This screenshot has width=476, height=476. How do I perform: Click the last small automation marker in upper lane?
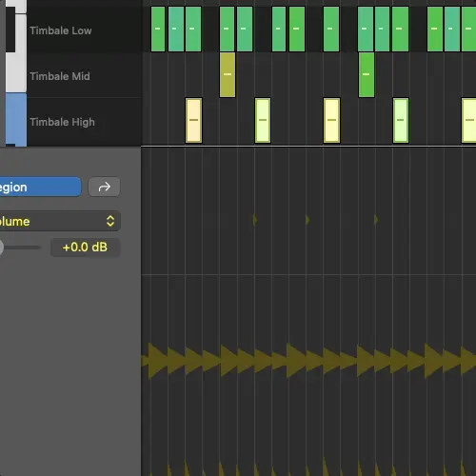(x=376, y=220)
